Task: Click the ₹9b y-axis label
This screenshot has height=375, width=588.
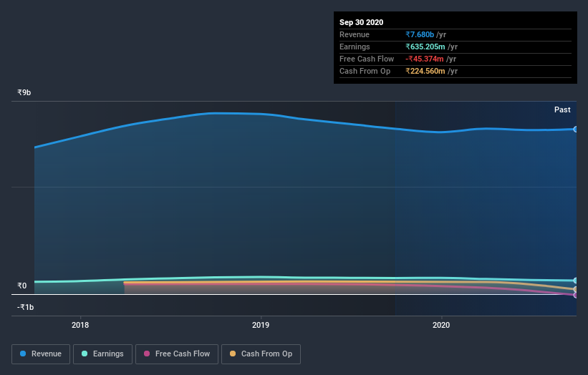Action: 24,92
